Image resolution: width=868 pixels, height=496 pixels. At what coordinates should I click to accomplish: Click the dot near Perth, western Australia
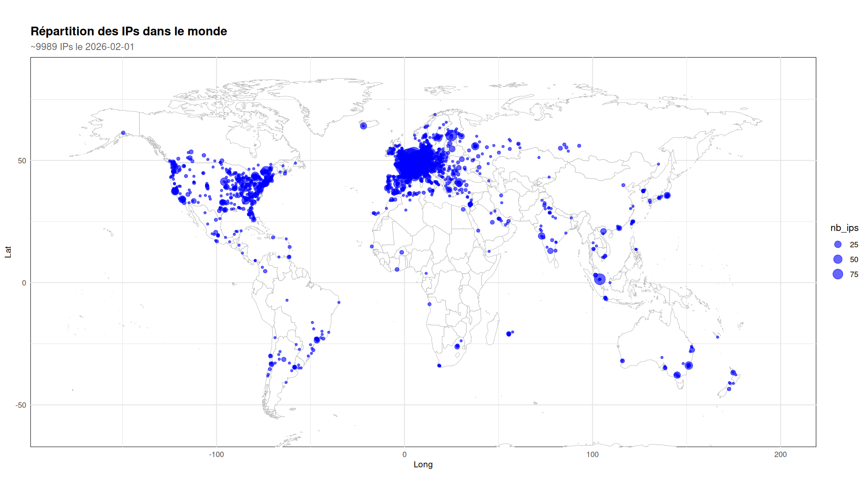coord(622,361)
